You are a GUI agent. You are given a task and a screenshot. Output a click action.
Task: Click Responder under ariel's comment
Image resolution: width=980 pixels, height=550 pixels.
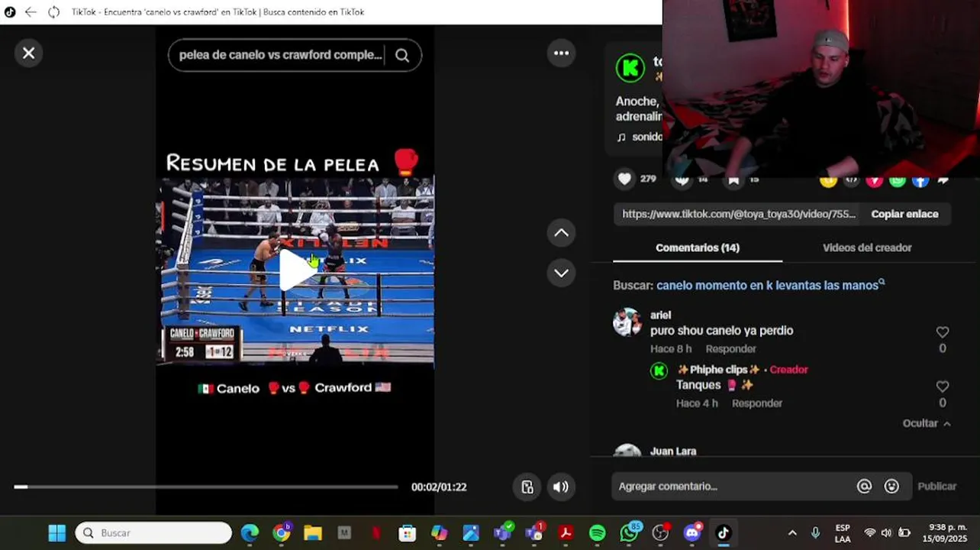[730, 348]
